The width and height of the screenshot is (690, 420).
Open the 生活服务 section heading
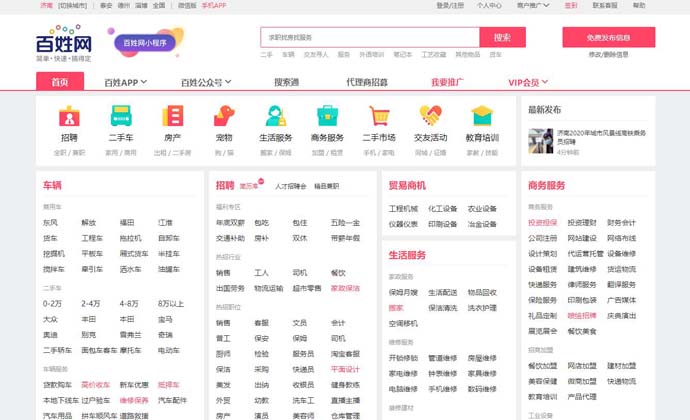click(x=407, y=255)
